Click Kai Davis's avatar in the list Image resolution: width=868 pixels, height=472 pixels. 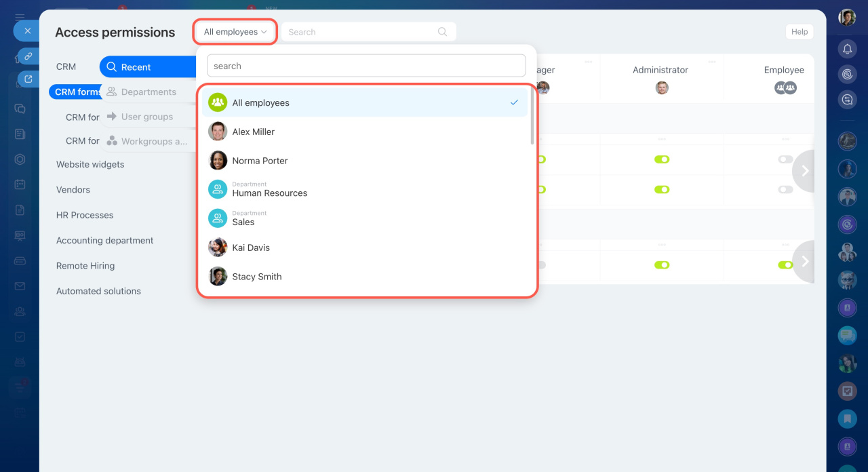point(218,248)
